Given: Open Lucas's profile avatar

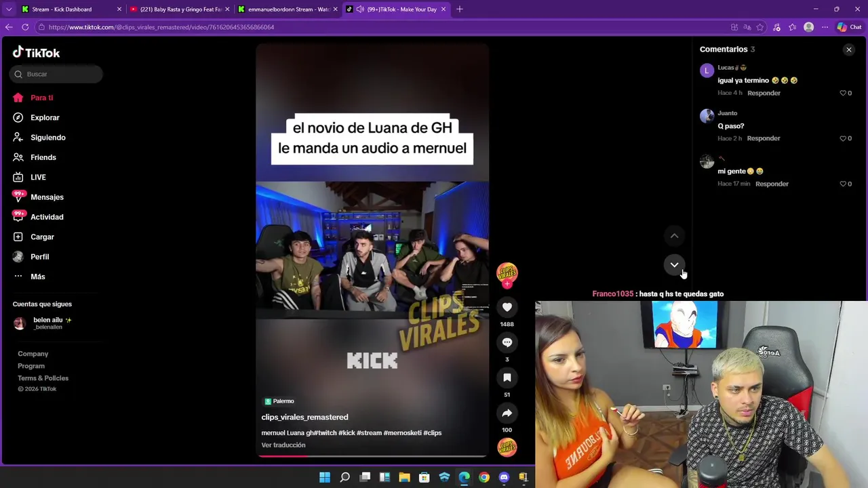Looking at the screenshot, I should (707, 70).
